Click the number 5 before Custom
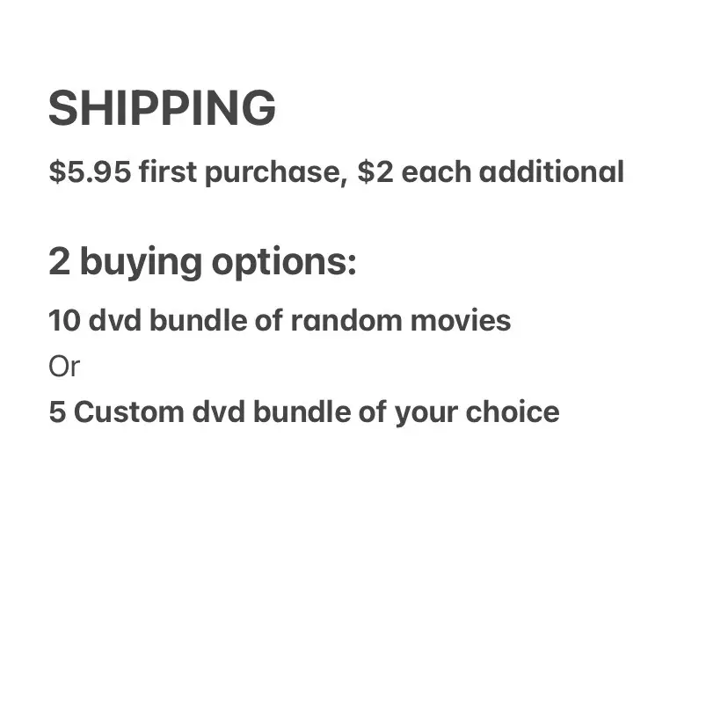 (x=57, y=411)
